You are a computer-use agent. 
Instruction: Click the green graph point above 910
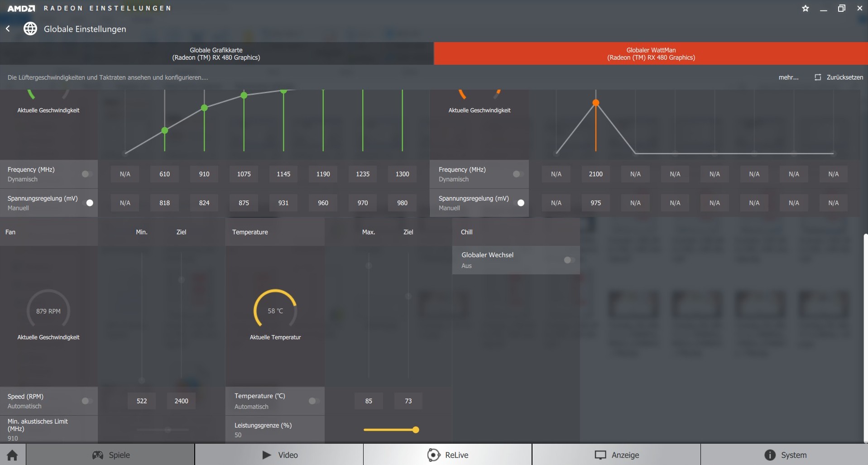(204, 108)
